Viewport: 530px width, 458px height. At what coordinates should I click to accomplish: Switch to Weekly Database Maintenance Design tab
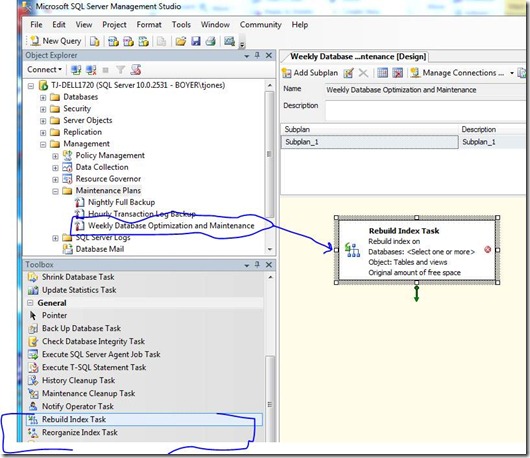357,56
